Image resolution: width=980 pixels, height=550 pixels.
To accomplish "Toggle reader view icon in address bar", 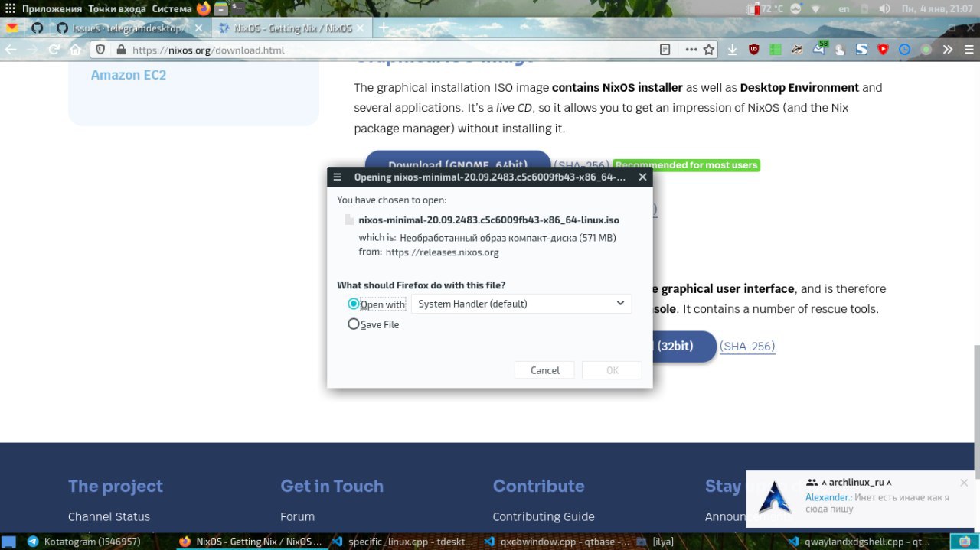I will [665, 49].
